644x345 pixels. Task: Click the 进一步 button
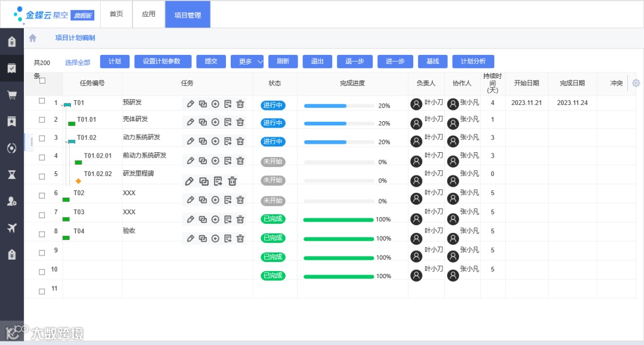point(395,61)
